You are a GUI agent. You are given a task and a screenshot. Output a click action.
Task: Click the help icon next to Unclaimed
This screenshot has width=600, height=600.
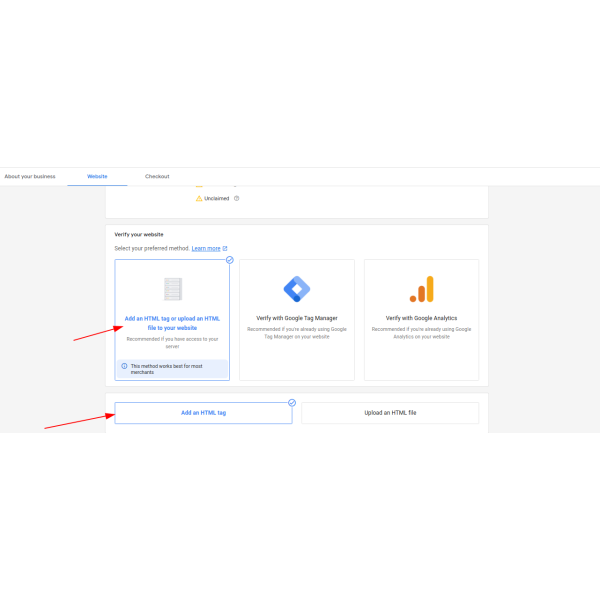coord(237,198)
